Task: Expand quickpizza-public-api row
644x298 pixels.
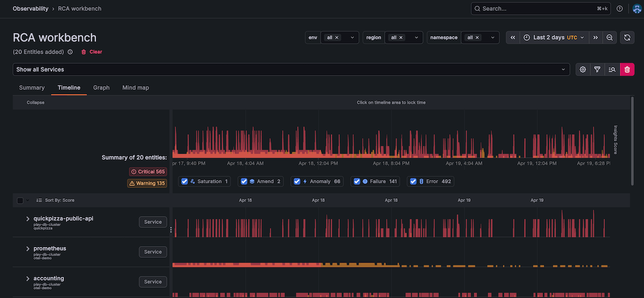Action: tap(27, 219)
